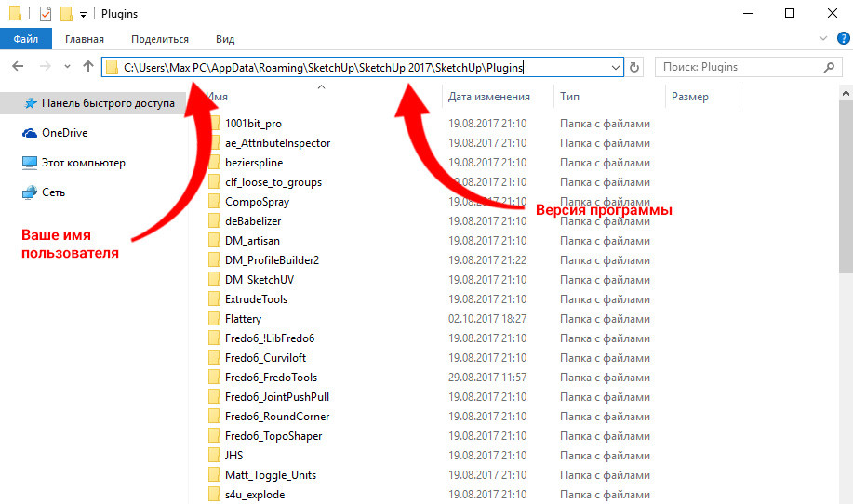Image resolution: width=853 pixels, height=504 pixels.
Task: Expand the ribbon with the chevron
Action: click(823, 39)
